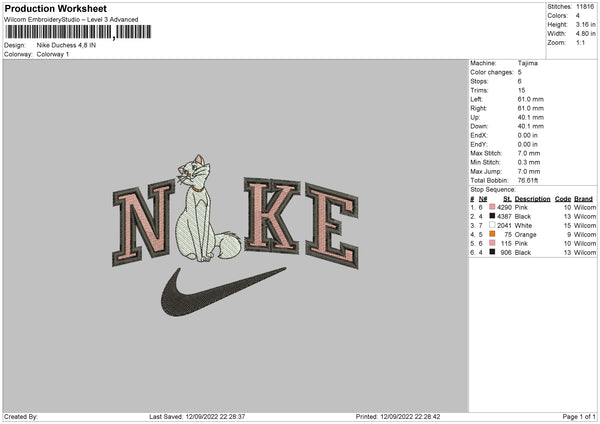The height and width of the screenshot is (424, 600).
Task: Click the pink swatch beside 115 stitches
Action: (x=492, y=243)
